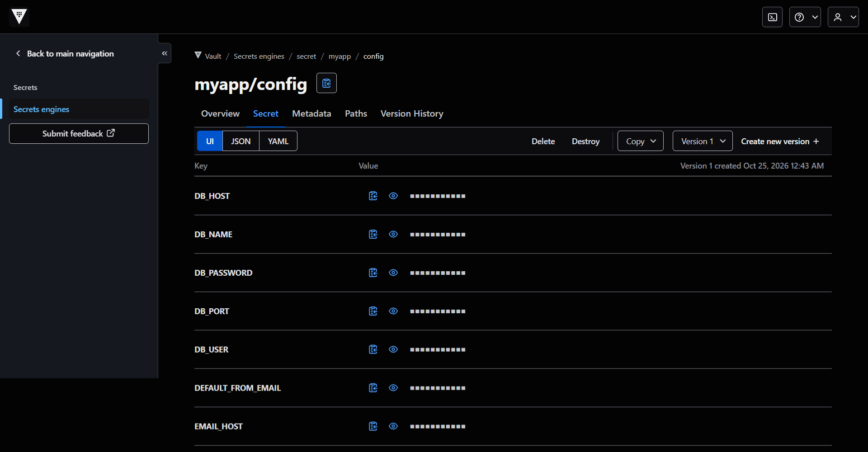This screenshot has height=452, width=868.
Task: Go back to main navigation
Action: pyautogui.click(x=65, y=53)
